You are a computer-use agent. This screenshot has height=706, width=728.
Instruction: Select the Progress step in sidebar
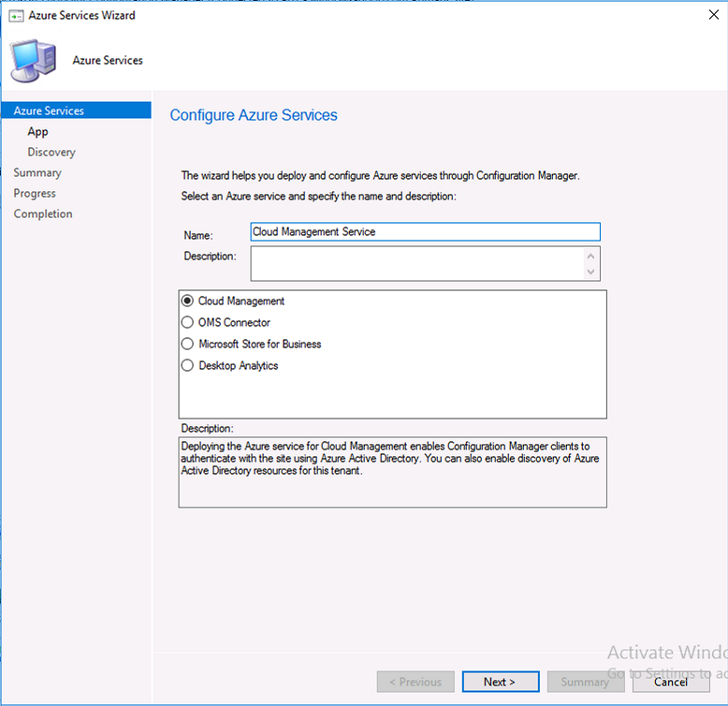(x=35, y=193)
